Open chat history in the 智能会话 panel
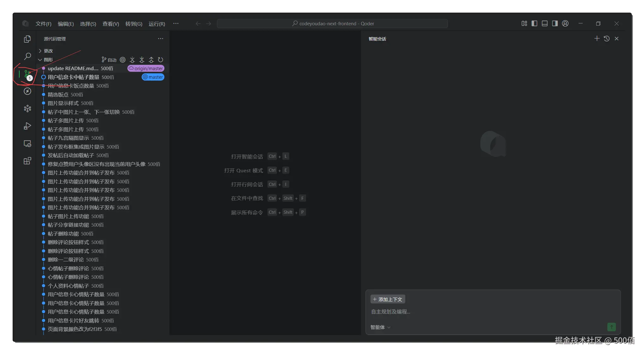The image size is (644, 354). click(606, 39)
